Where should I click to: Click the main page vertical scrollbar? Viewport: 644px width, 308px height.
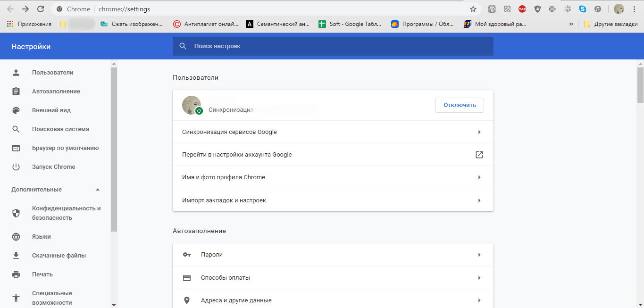tap(640, 85)
